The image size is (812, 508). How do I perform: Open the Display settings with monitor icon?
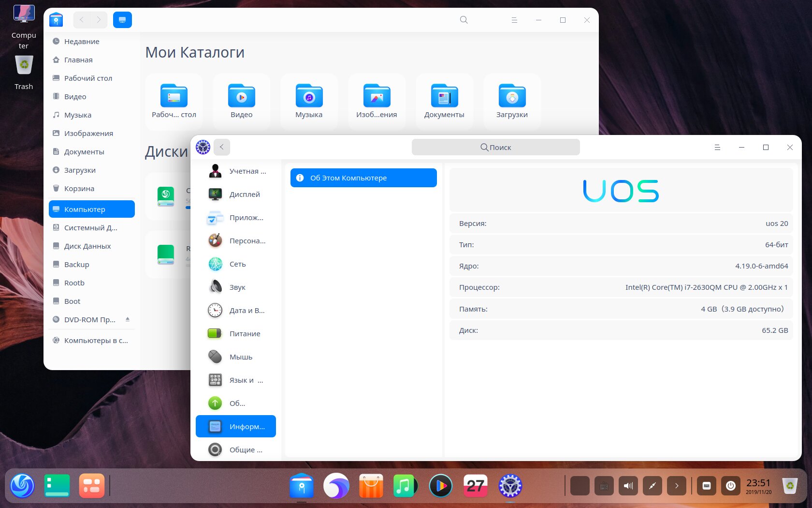pyautogui.click(x=215, y=194)
